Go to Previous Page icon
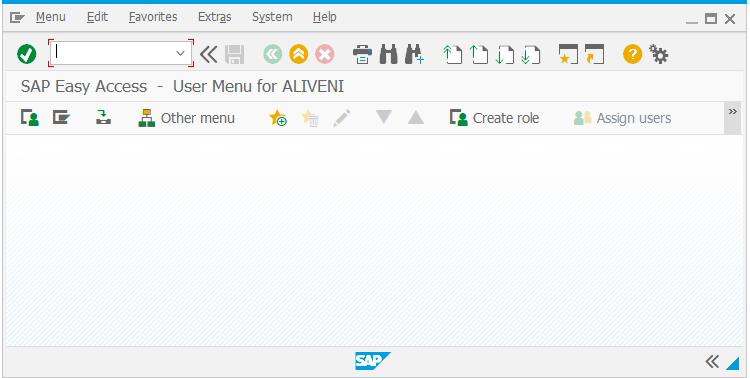The image size is (750, 378). 478,54
